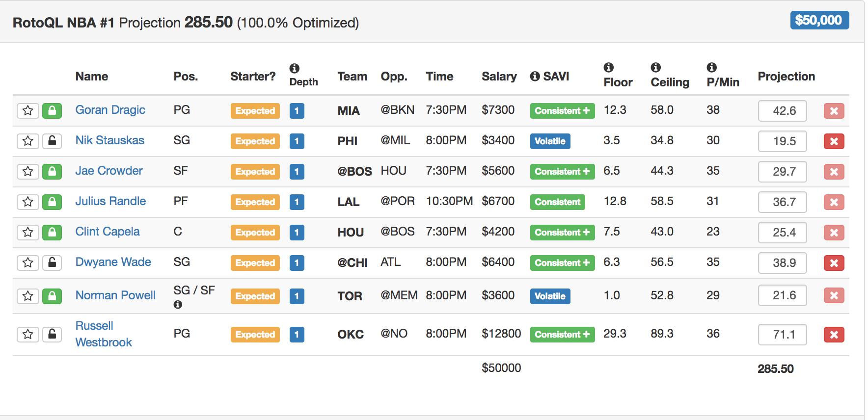Remove Julius Randle with red X

point(834,202)
